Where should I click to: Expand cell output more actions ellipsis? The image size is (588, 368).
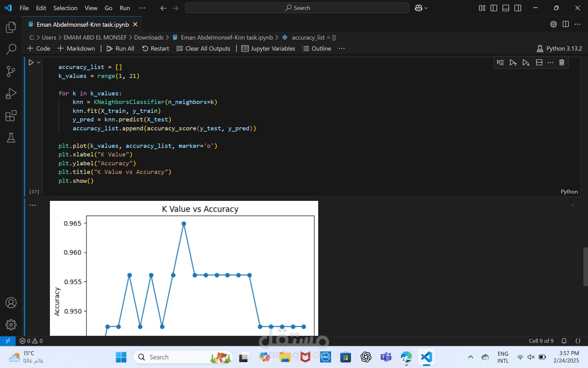33,205
